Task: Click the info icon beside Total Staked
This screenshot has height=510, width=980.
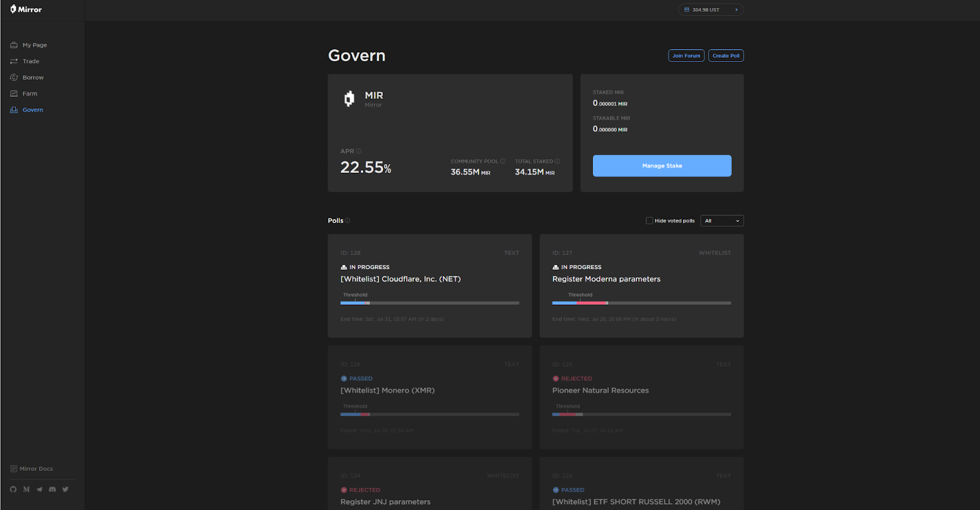Action: pos(557,161)
